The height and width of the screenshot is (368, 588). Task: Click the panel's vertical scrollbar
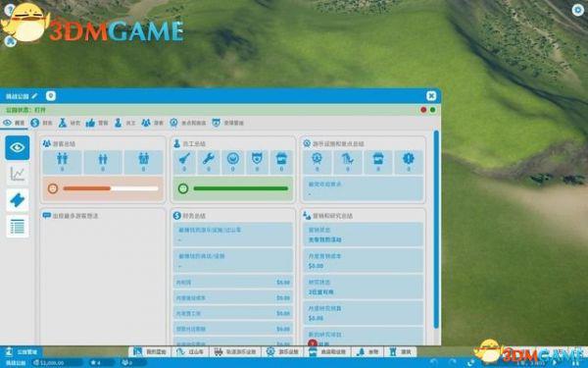tap(436, 230)
